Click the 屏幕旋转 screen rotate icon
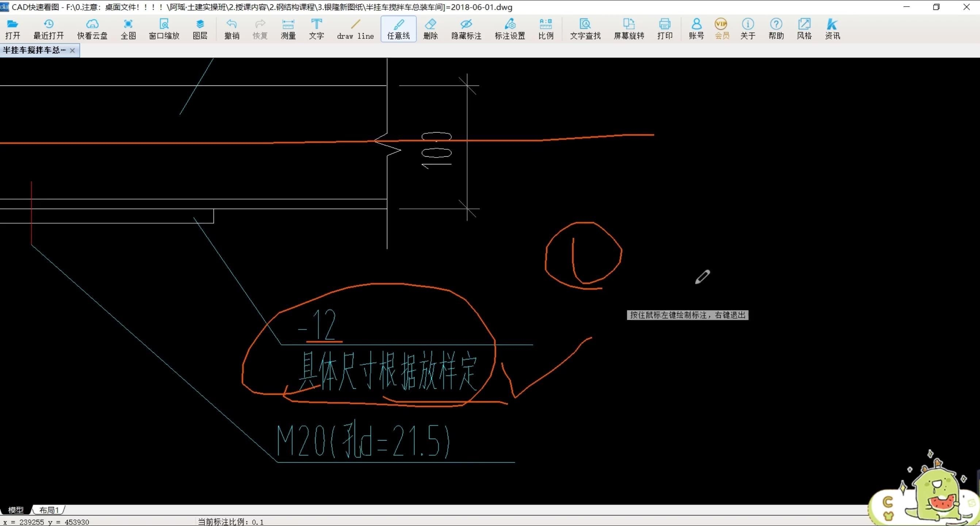The width and height of the screenshot is (980, 526). 628,28
